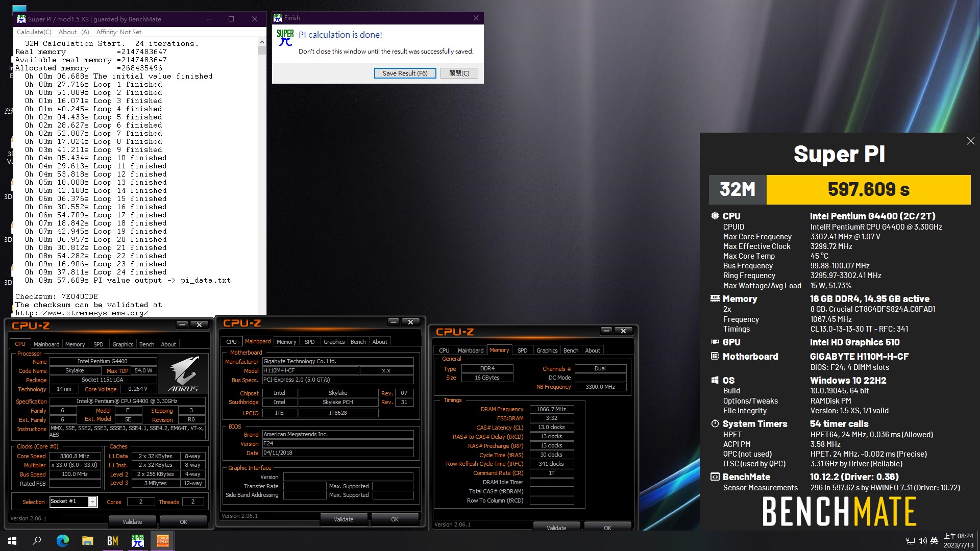The width and height of the screenshot is (980, 551).
Task: Click 597.609 s result in BenchMate
Action: coord(869,189)
